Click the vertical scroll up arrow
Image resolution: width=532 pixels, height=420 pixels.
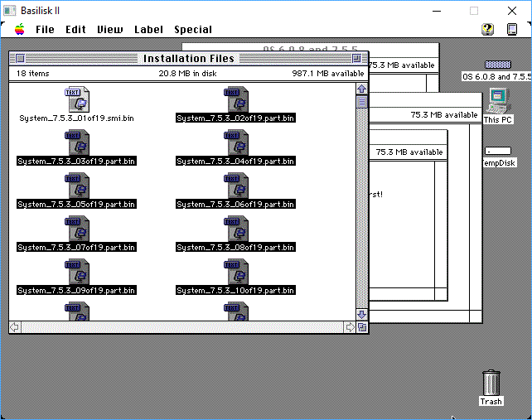click(361, 89)
